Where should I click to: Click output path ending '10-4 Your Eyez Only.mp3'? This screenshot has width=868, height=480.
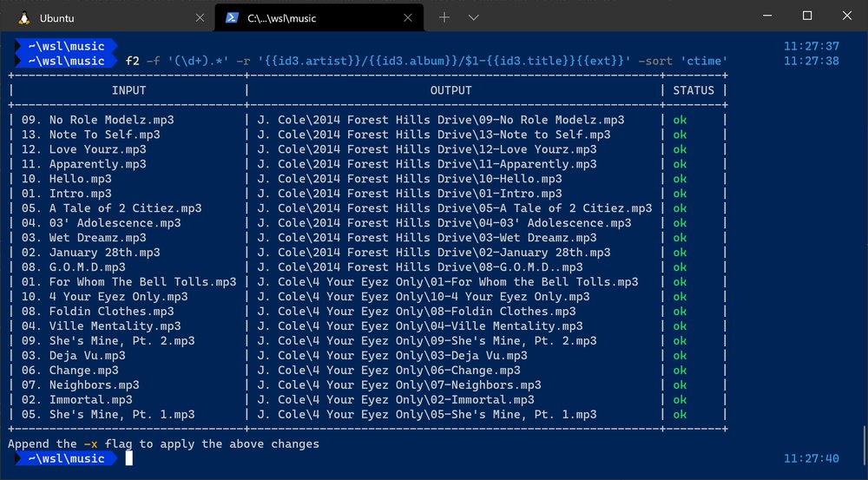424,296
